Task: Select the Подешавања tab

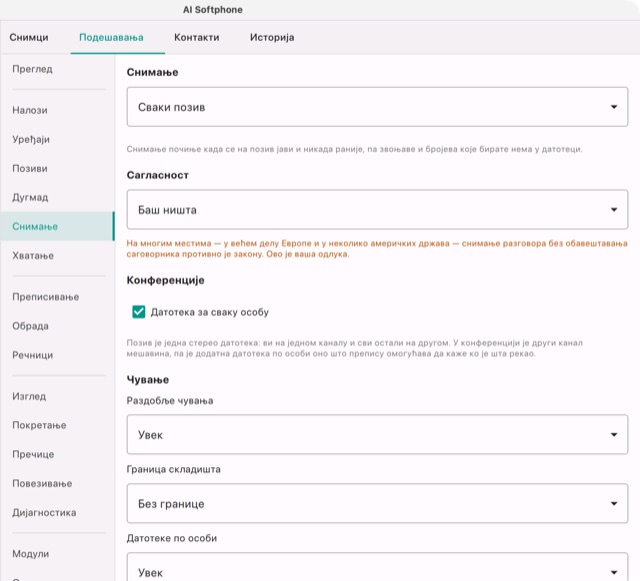Action: [111, 38]
